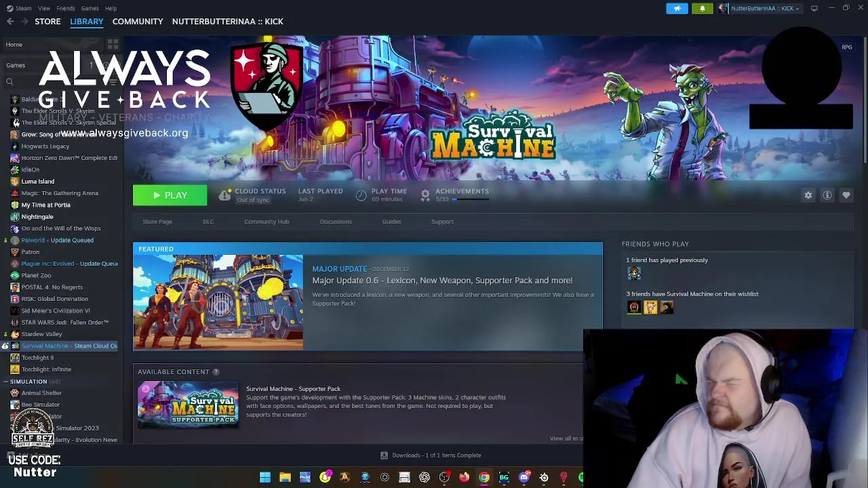Image resolution: width=868 pixels, height=488 pixels.
Task: Go back with the left navigation arrow
Action: point(10,22)
